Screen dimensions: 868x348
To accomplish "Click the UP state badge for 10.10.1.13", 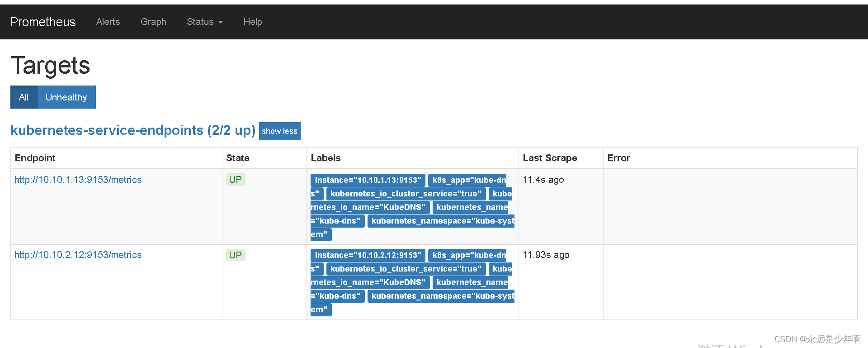I will (x=236, y=180).
